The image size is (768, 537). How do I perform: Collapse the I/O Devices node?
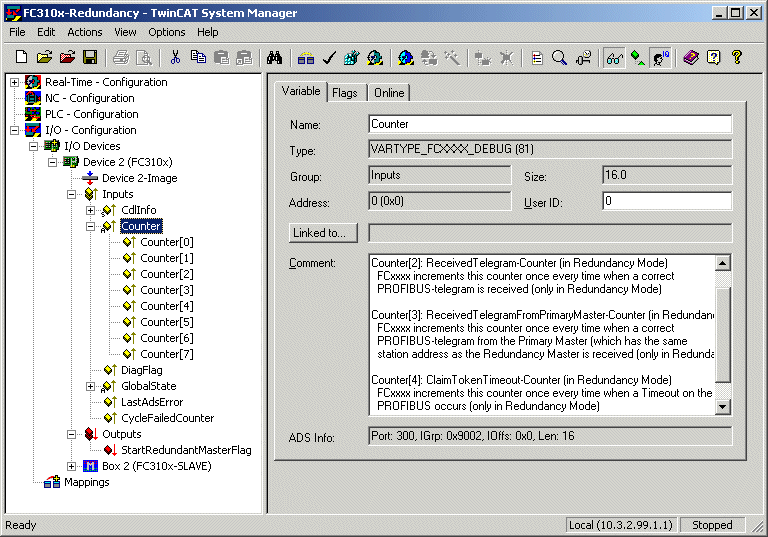pyautogui.click(x=33, y=146)
